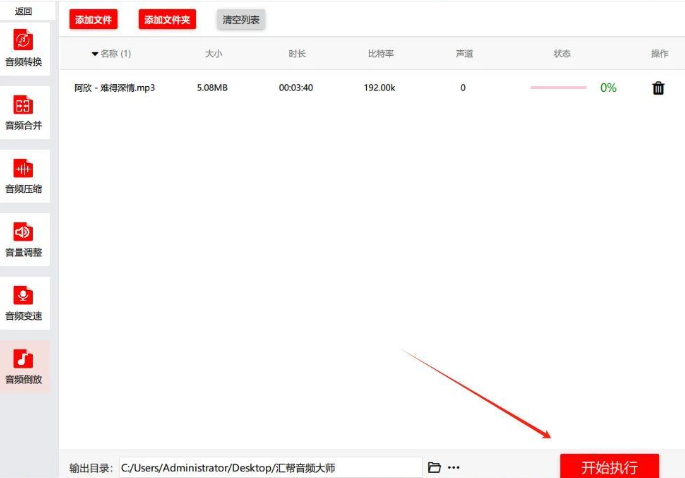The image size is (685, 478).
Task: Click the 添加文件夹 add folder button
Action: coord(167,20)
